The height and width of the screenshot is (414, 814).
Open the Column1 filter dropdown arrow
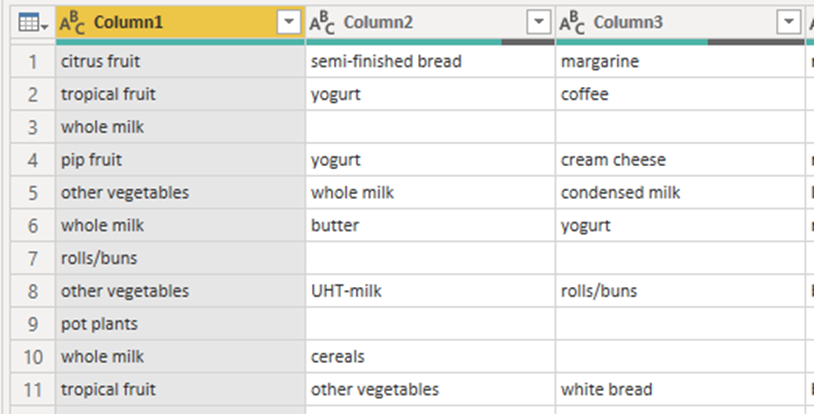[290, 21]
